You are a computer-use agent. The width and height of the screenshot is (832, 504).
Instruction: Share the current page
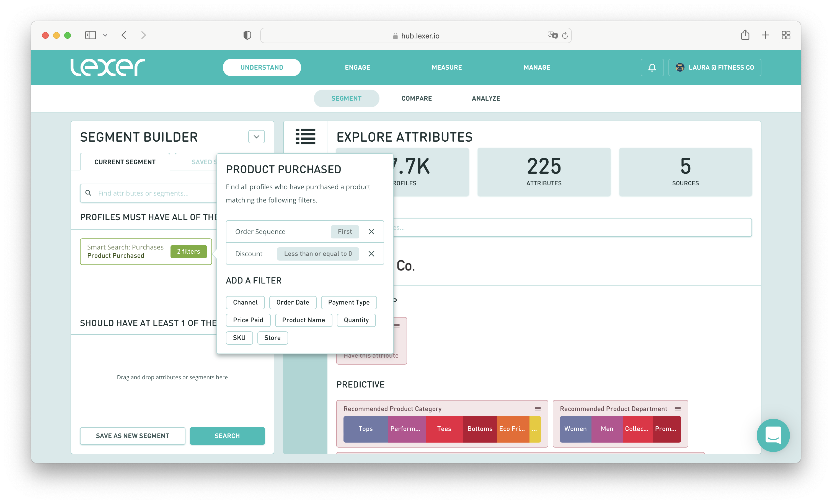coord(745,35)
